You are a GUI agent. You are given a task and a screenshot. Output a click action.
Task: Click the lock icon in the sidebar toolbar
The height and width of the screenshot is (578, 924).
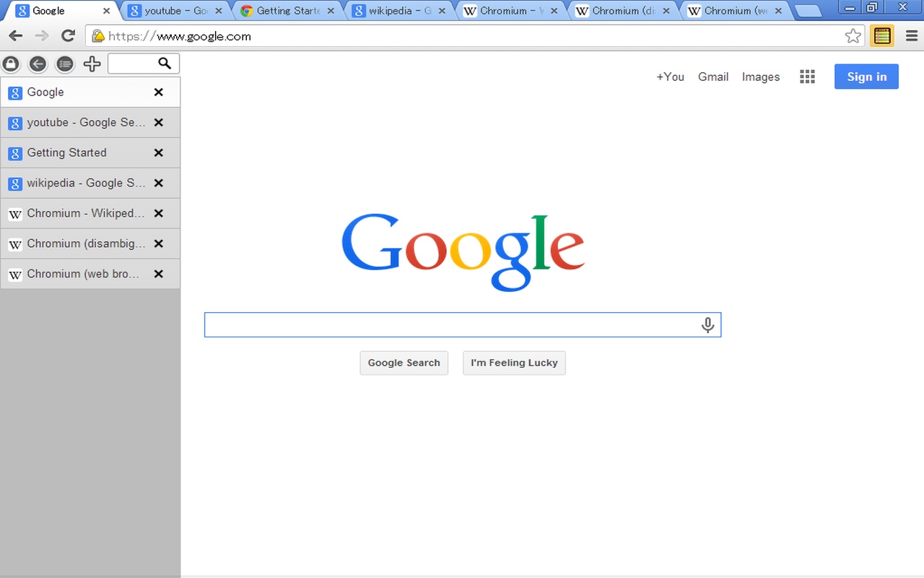click(10, 64)
